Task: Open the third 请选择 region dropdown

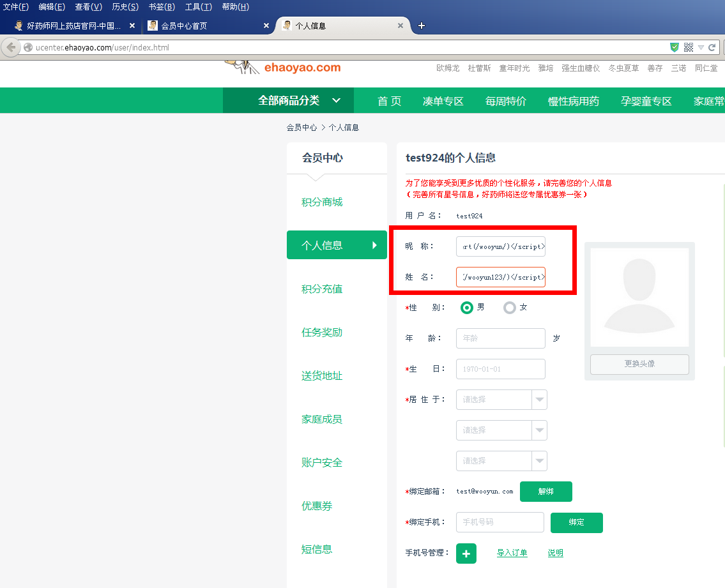Action: coord(501,461)
